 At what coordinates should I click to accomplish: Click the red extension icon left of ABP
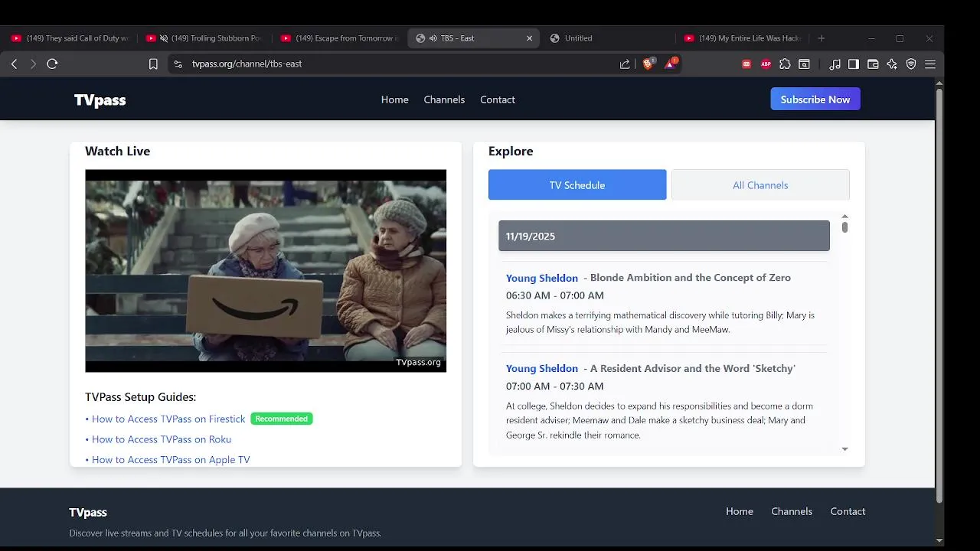[x=746, y=64]
